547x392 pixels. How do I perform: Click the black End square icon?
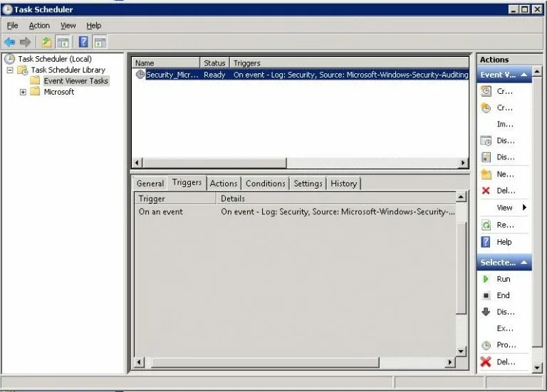[486, 295]
